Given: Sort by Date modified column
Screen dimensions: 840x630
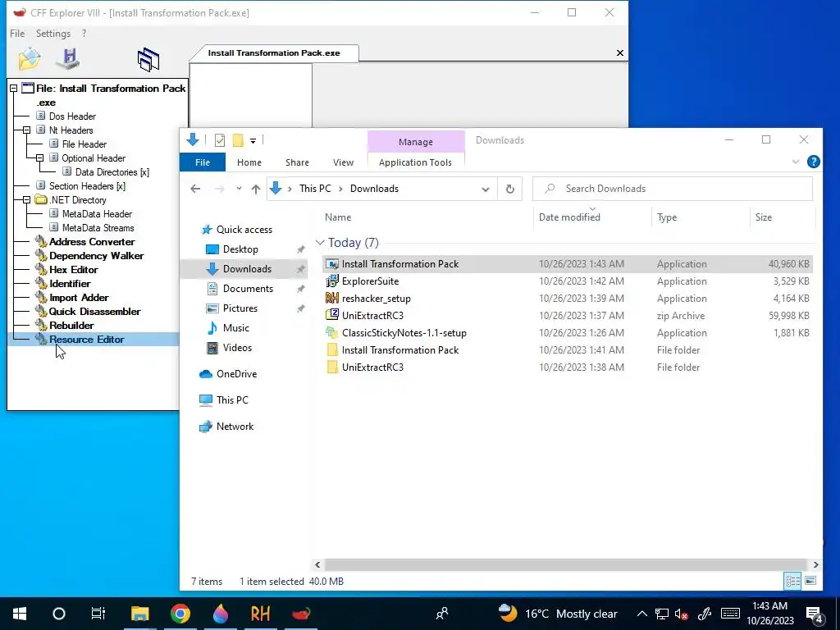Looking at the screenshot, I should coord(569,217).
